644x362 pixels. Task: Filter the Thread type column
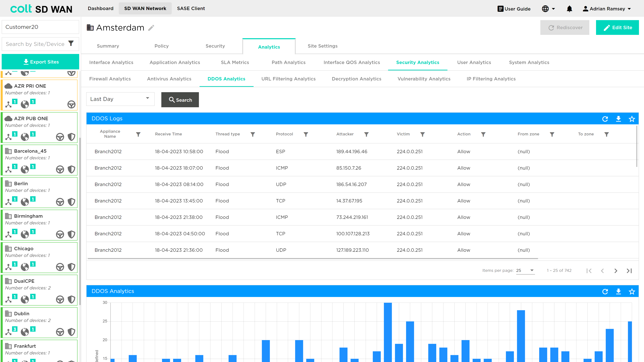click(253, 134)
